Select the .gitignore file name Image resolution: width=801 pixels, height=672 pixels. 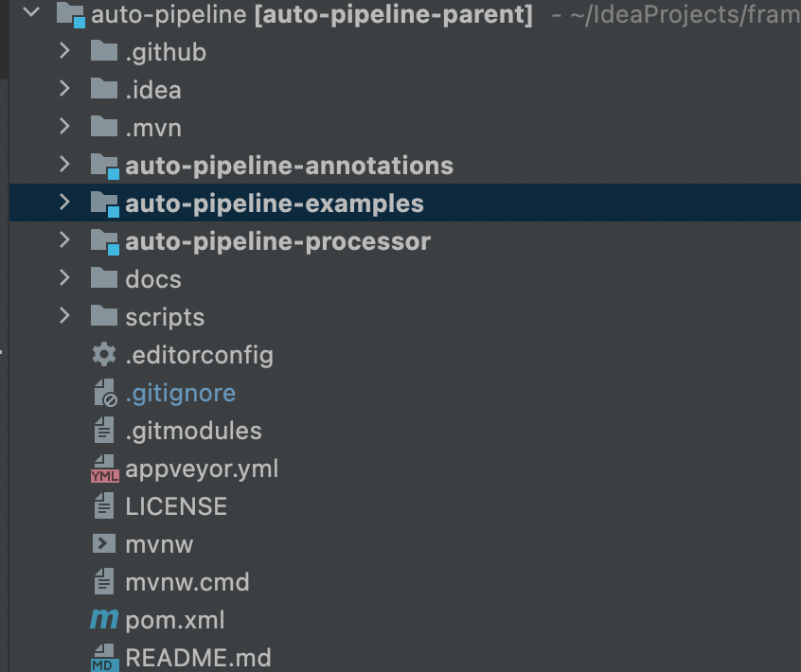[x=180, y=393]
